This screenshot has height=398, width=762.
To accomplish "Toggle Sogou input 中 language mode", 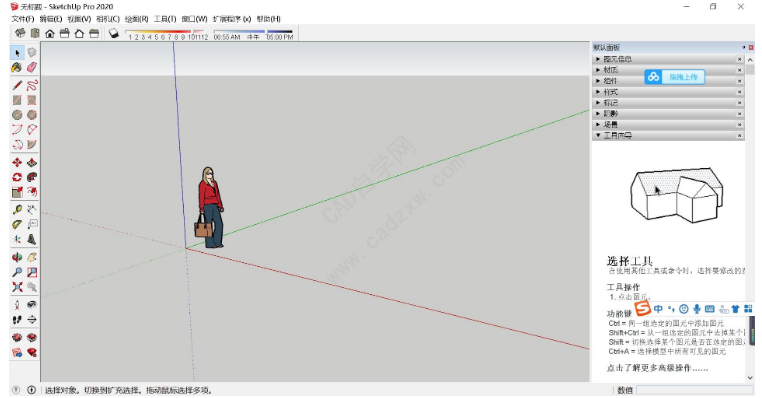I will (658, 309).
